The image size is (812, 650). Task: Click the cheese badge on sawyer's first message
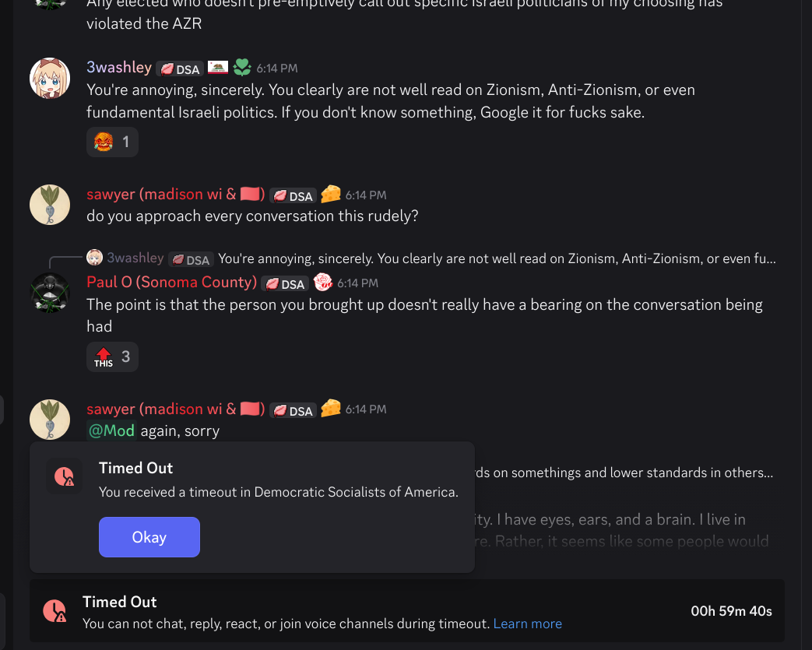(331, 195)
